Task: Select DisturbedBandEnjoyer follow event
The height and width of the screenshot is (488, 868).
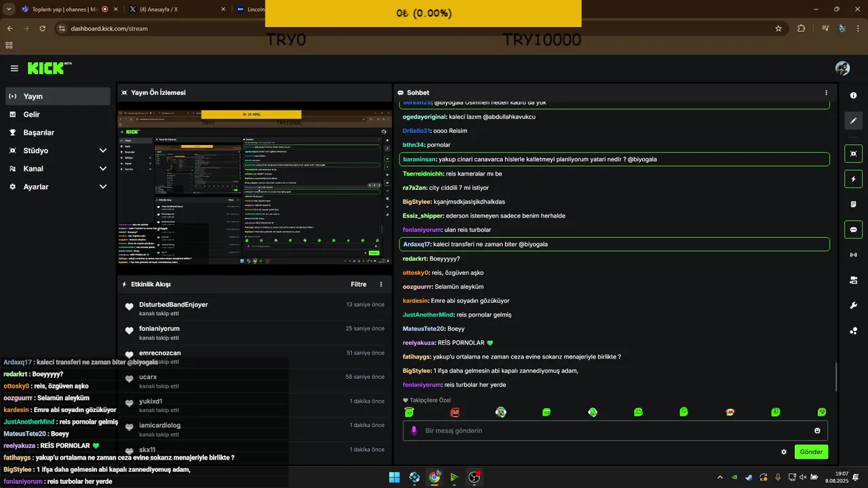Action: point(254,309)
